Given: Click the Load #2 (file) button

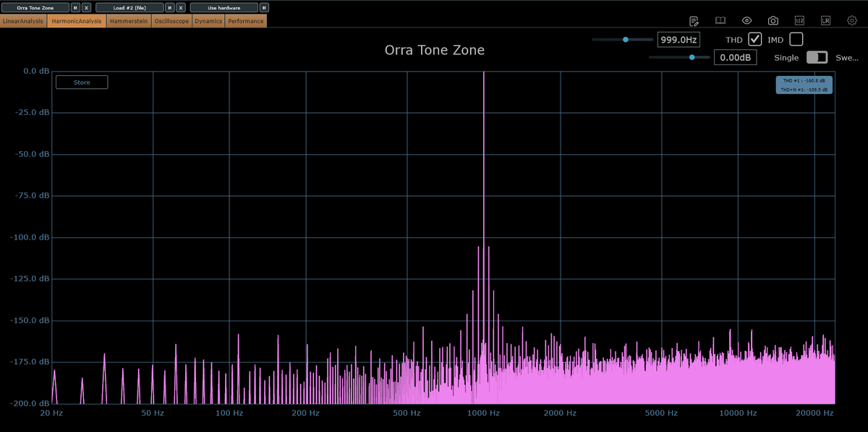Looking at the screenshot, I should (129, 7).
